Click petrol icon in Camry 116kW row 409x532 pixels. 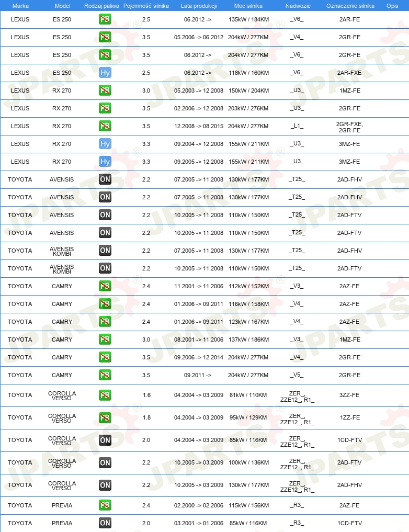(x=105, y=303)
